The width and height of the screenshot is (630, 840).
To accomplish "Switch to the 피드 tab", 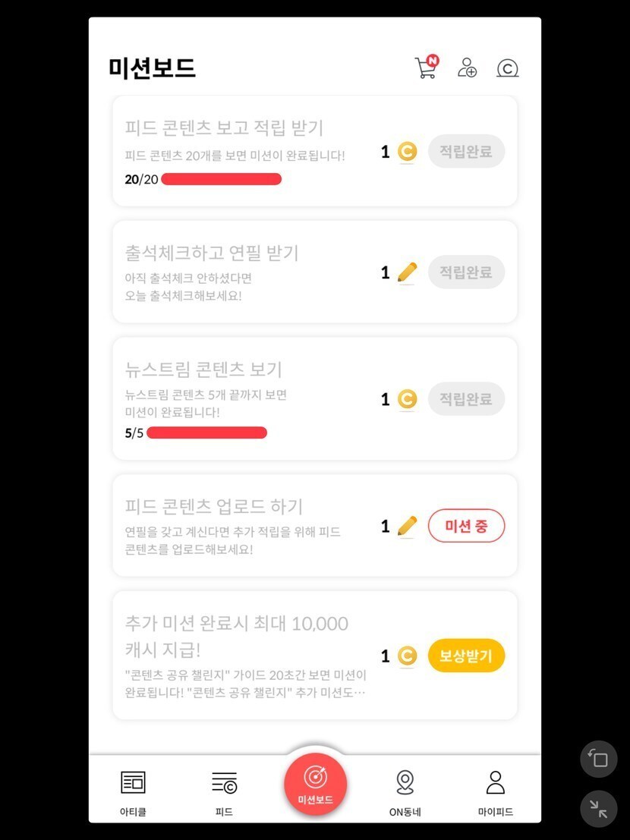I will pyautogui.click(x=224, y=791).
